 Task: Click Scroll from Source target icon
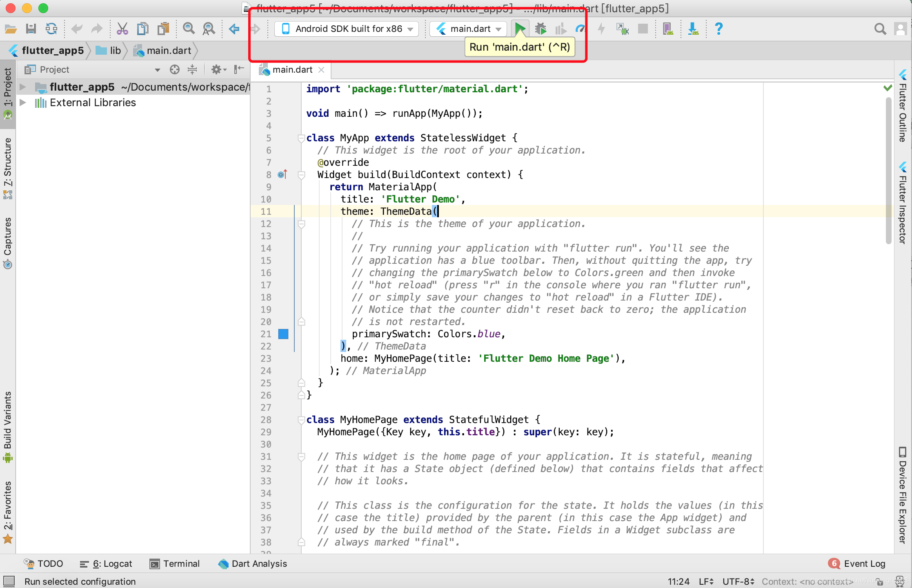coord(175,69)
